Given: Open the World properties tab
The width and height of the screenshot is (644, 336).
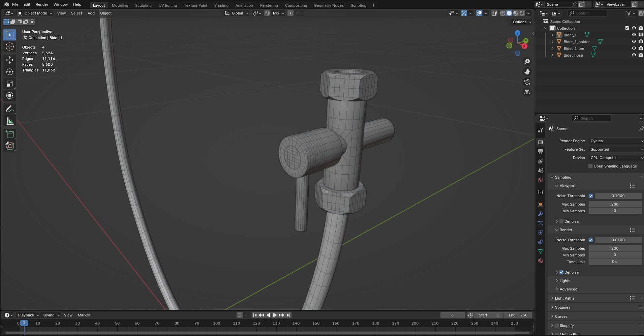Looking at the screenshot, I should (541, 180).
